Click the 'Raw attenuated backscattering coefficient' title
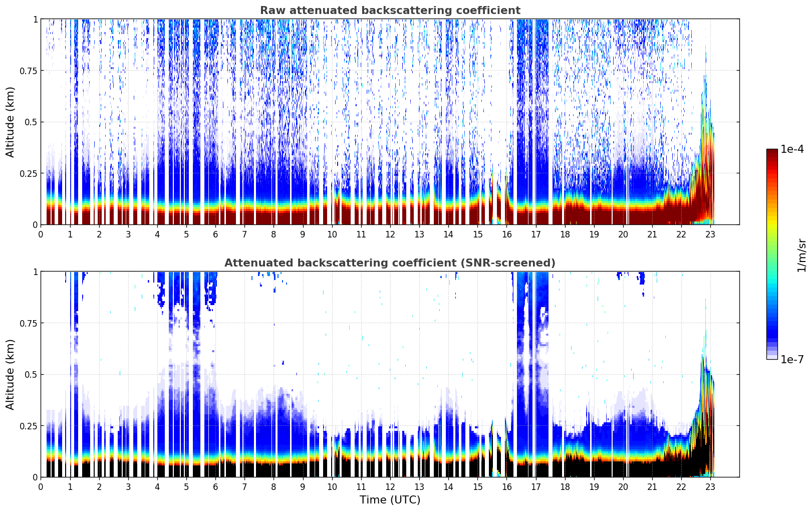 (x=390, y=11)
